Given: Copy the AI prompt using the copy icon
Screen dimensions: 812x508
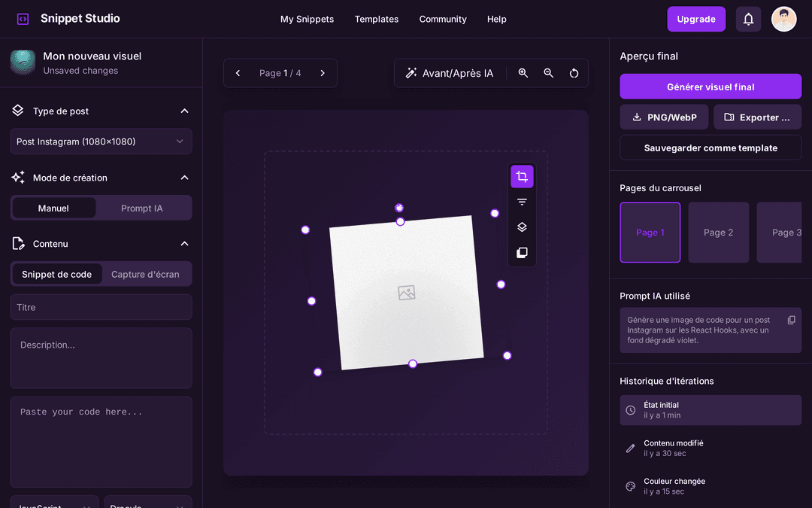Looking at the screenshot, I should [x=791, y=320].
